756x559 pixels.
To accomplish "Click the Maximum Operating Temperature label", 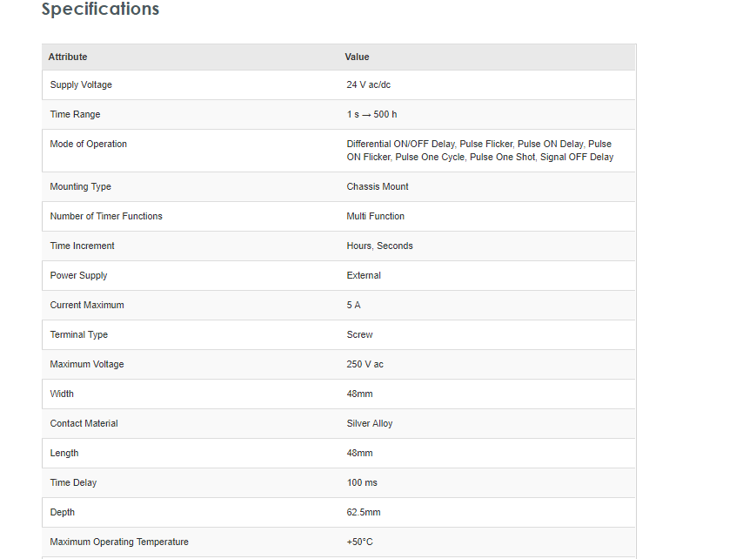I will 119,542.
